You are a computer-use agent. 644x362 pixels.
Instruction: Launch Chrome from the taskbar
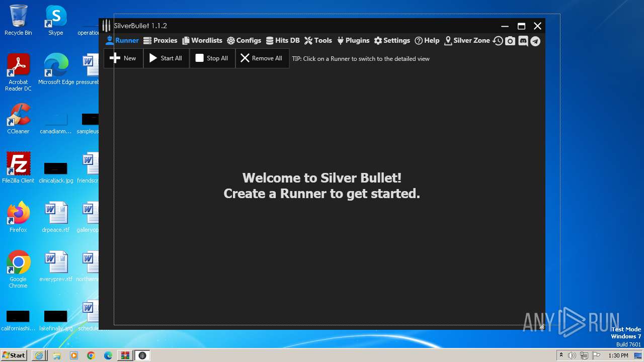[x=91, y=355]
